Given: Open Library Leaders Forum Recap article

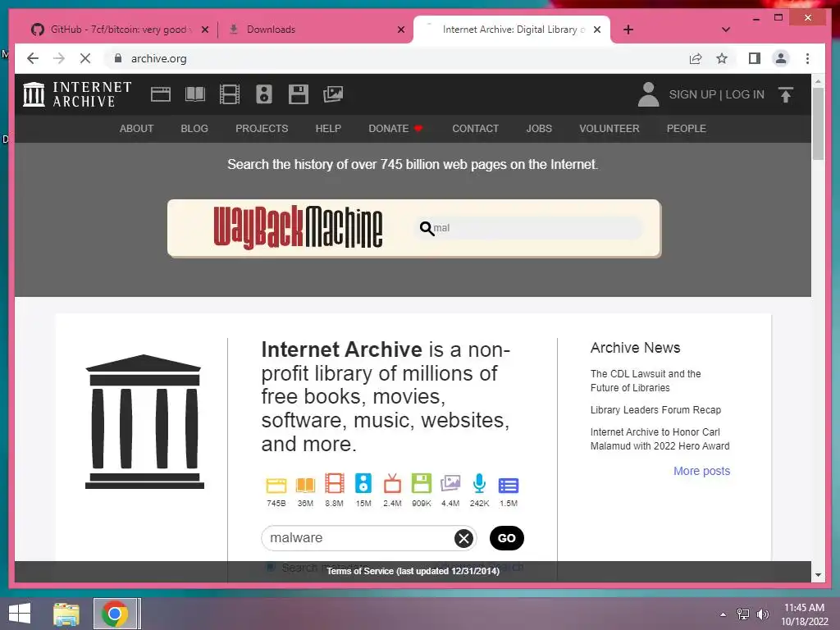Looking at the screenshot, I should tap(655, 410).
